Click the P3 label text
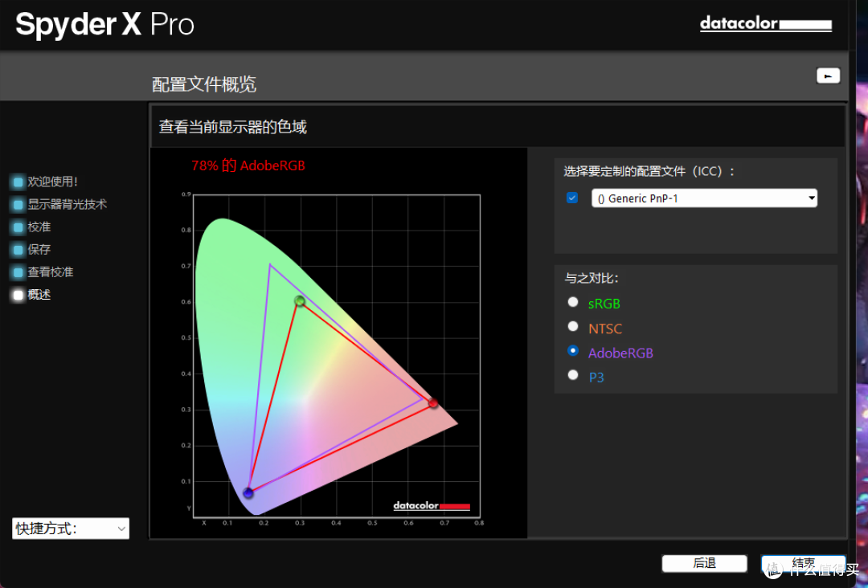Image resolution: width=868 pixels, height=588 pixels. [x=596, y=378]
